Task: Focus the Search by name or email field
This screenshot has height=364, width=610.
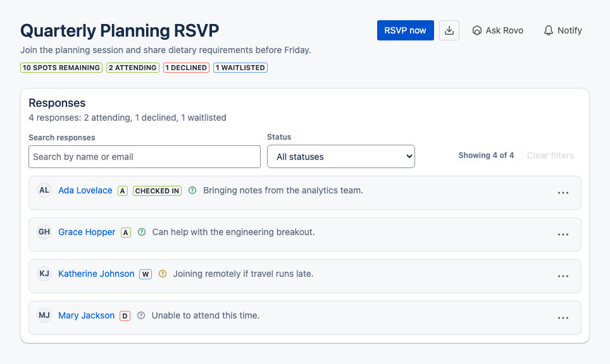Action: click(x=144, y=157)
